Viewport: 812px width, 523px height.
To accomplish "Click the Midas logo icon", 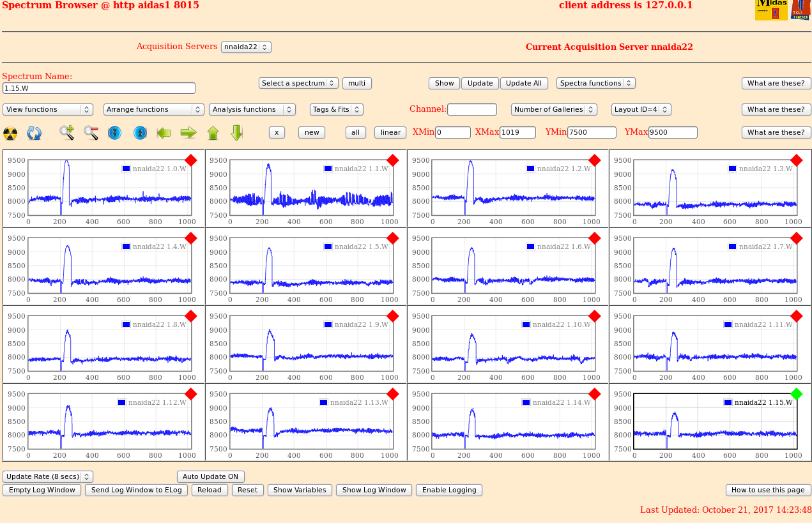I will (771, 10).
